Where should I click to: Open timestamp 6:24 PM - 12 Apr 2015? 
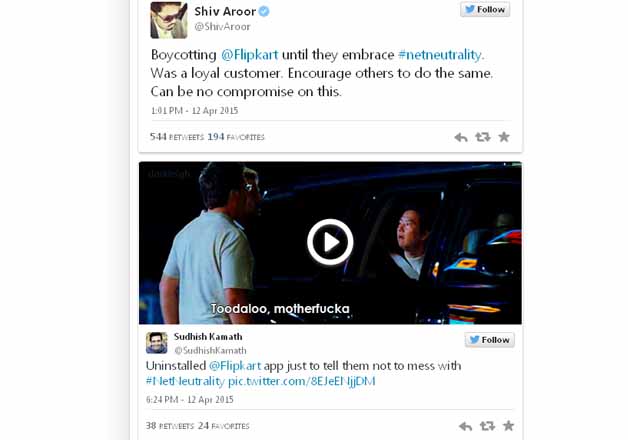tap(190, 400)
